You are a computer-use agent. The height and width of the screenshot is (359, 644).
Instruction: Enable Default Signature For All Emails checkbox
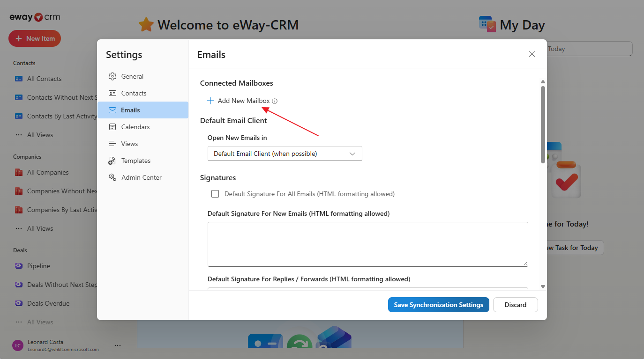[215, 194]
